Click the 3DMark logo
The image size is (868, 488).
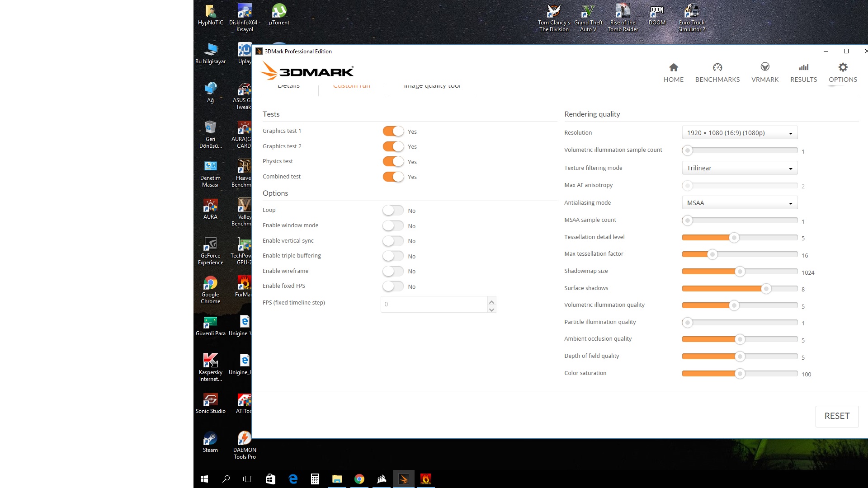coord(307,71)
